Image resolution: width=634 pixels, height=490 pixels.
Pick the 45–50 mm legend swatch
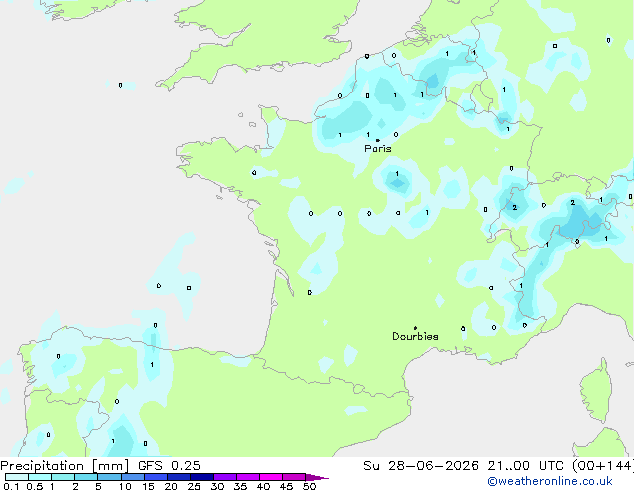click(294, 477)
